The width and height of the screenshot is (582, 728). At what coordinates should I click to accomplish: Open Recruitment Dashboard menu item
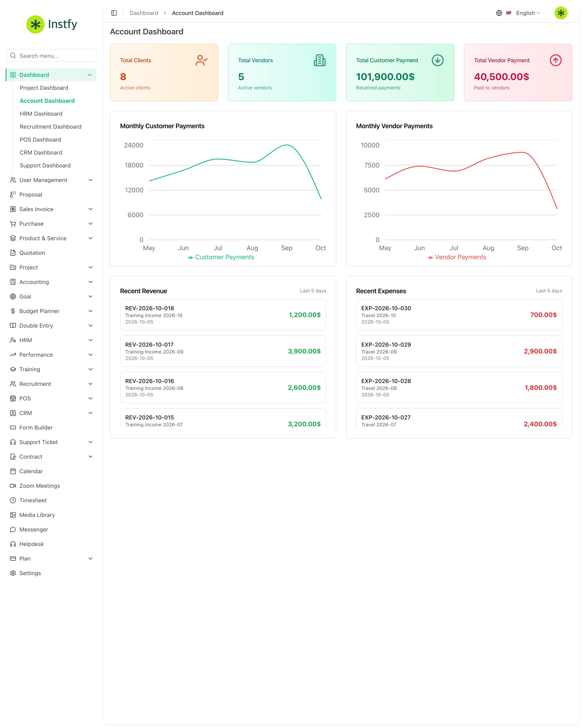tap(51, 127)
